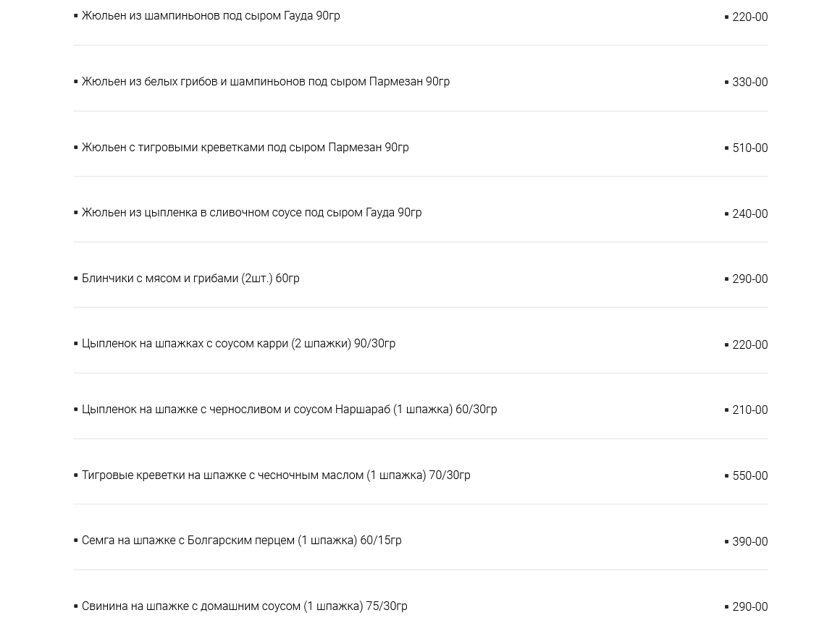This screenshot has width=840, height=631.
Task: Click 'Жюльен с тигровыми креветками' menu entry
Action: pos(245,148)
